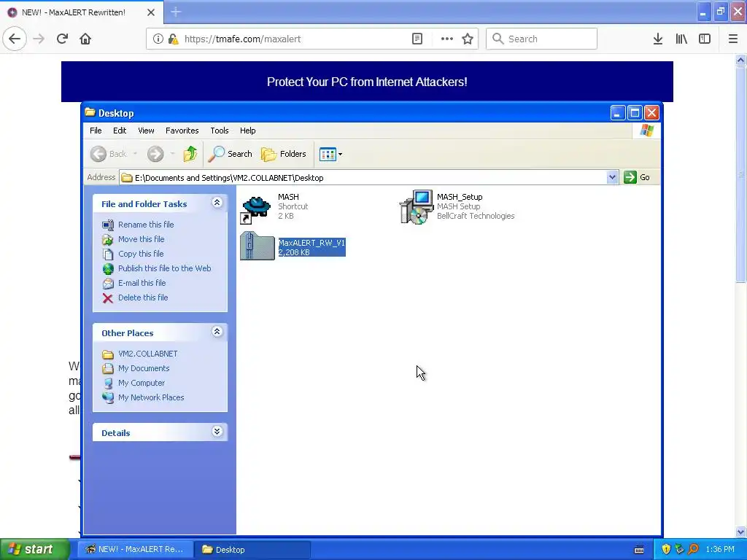Go to My Network Places
The height and width of the screenshot is (560, 747).
point(151,397)
